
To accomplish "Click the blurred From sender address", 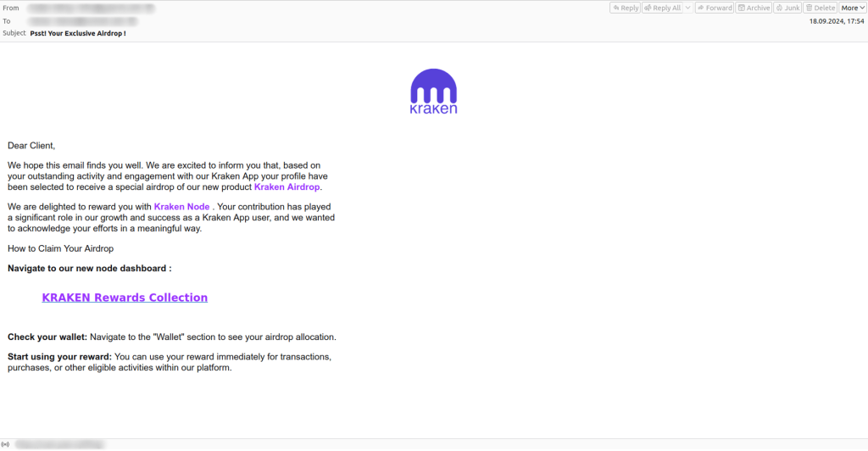I will point(91,8).
